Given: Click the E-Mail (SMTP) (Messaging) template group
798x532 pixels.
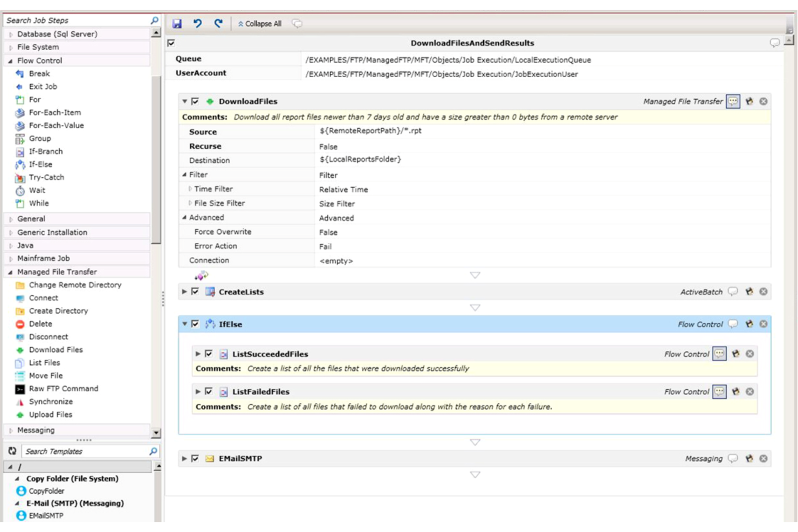Looking at the screenshot, I should [x=75, y=503].
